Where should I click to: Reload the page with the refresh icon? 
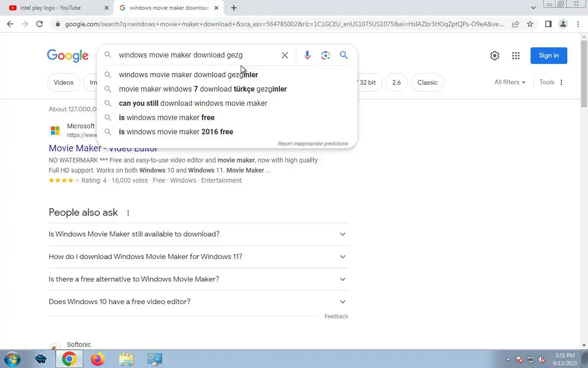pos(40,24)
